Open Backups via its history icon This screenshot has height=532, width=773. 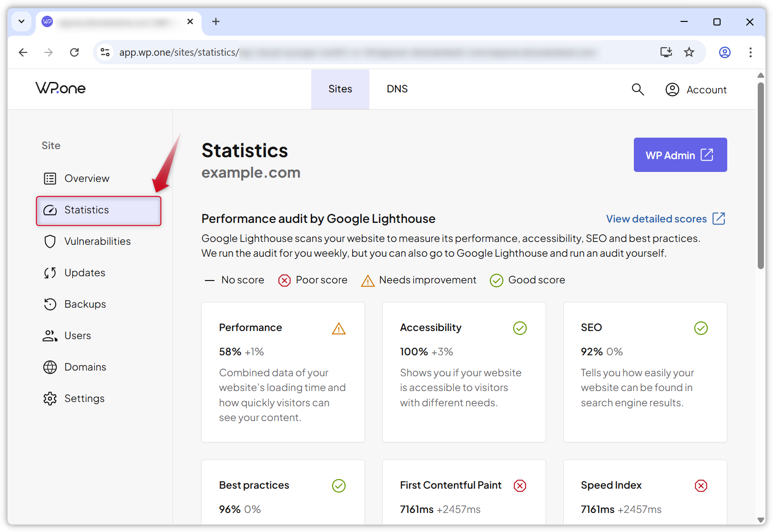pos(51,304)
